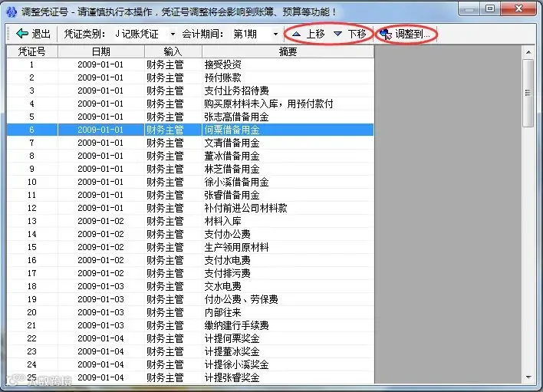Click the highlighted row 何栗借备用金

(190, 130)
